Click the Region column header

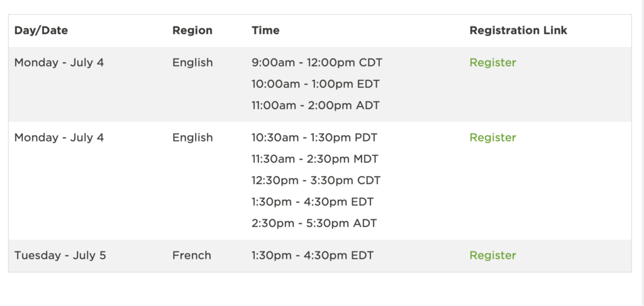coord(192,31)
